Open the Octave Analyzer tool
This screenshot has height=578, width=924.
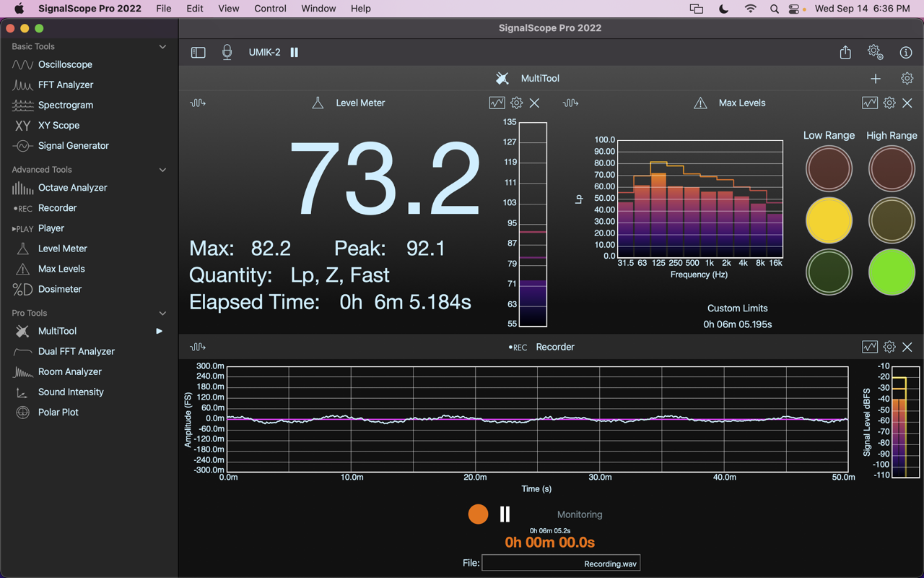click(72, 187)
